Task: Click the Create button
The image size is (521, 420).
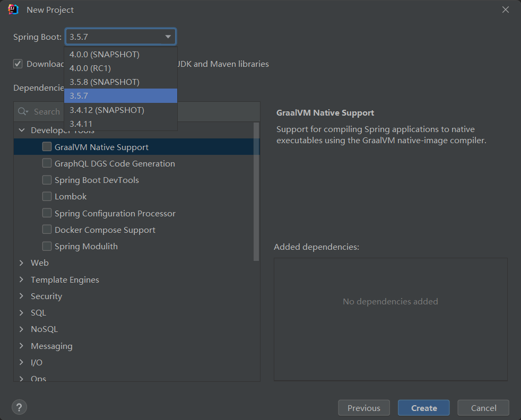Action: [424, 408]
